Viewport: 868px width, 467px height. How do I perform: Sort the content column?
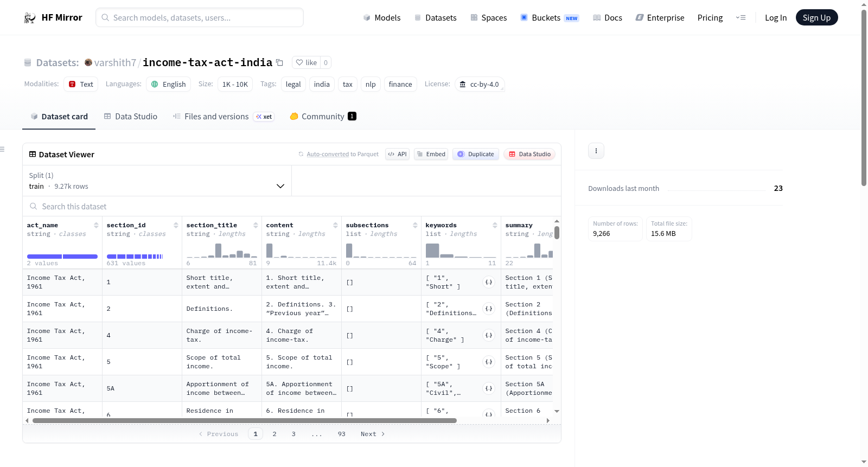click(335, 225)
